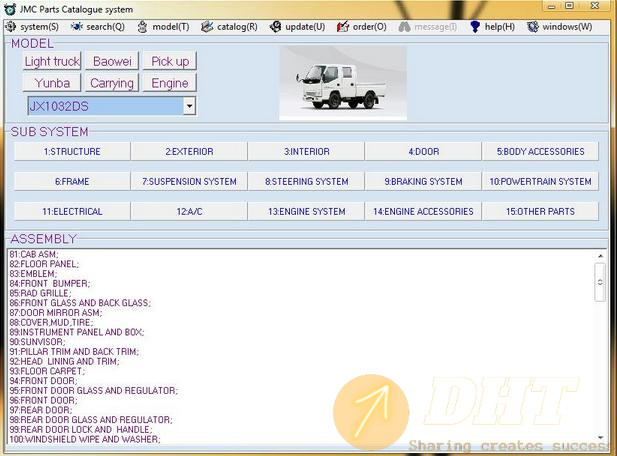Viewport: 617px width, 456px height.
Task: Open the 3:INTERIOR sub system
Action: pyautogui.click(x=307, y=151)
